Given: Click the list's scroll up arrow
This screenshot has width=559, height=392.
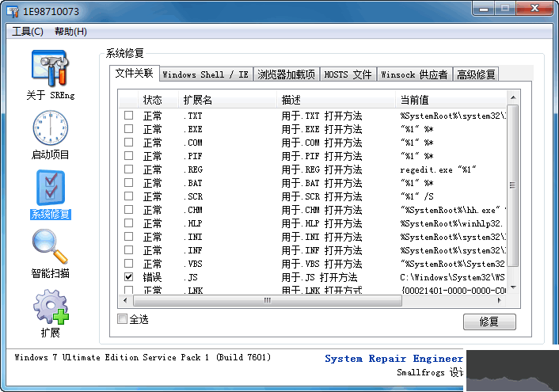Looking at the screenshot, I should [x=513, y=97].
